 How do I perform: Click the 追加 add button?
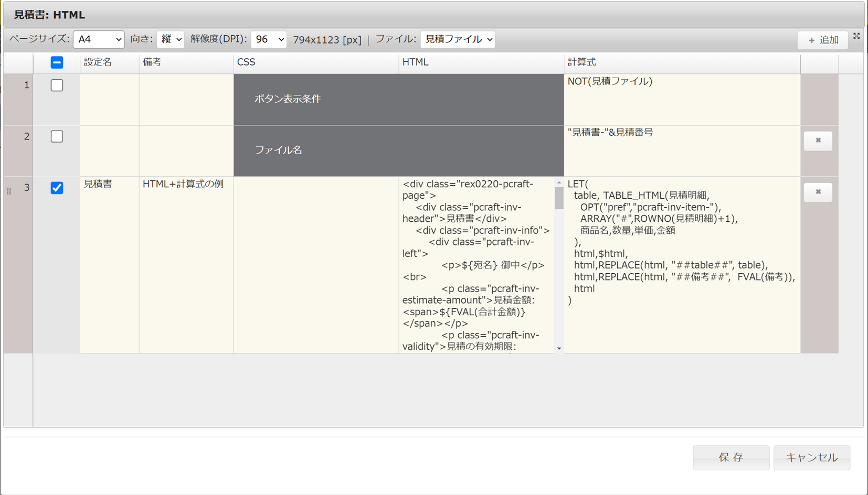(823, 40)
